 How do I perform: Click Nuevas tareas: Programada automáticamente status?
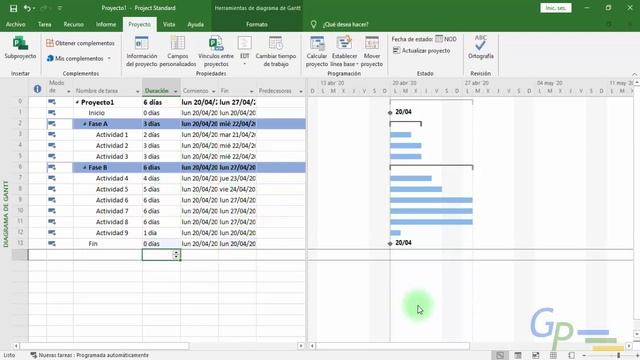click(90, 356)
